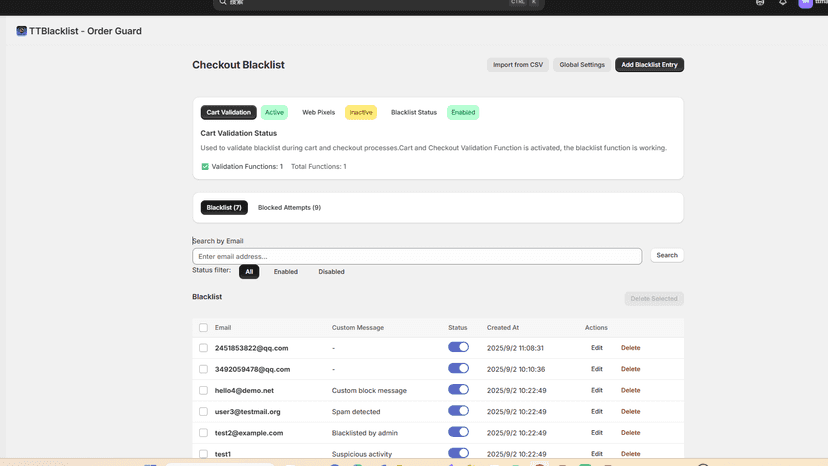Disable the hello4@demo.net blacklist entry switch

[x=458, y=389]
